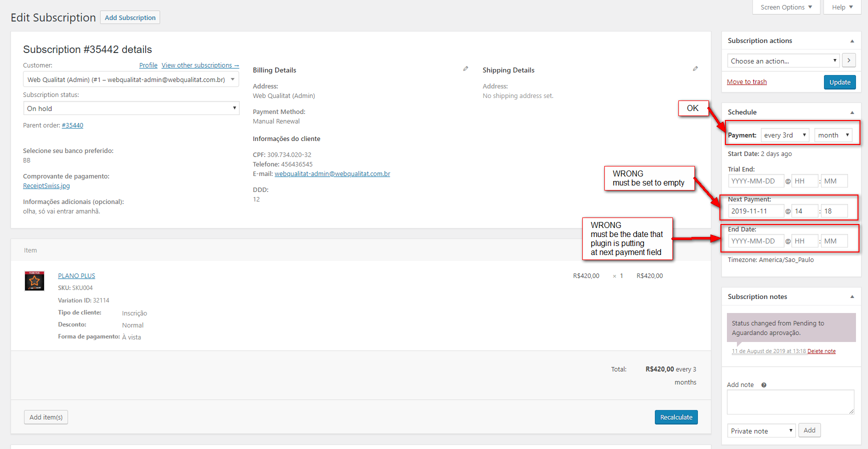Open the payment interval 'every 3rd' dropdown
The image size is (868, 449).
pyautogui.click(x=785, y=135)
